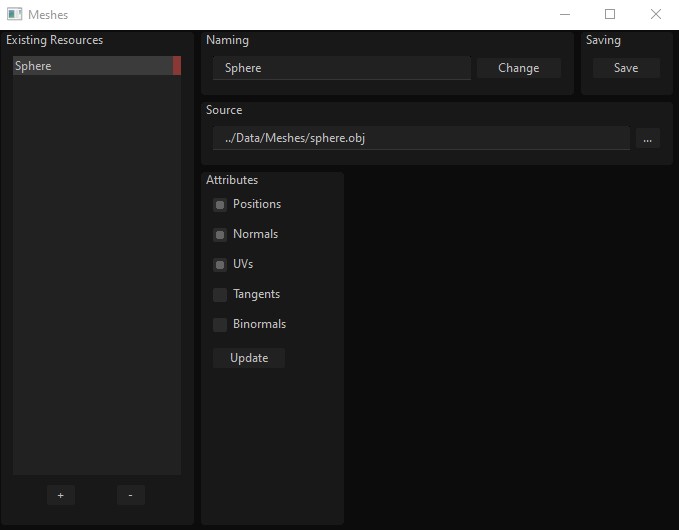679x530 pixels.
Task: Click the Update attributes button
Action: click(249, 358)
